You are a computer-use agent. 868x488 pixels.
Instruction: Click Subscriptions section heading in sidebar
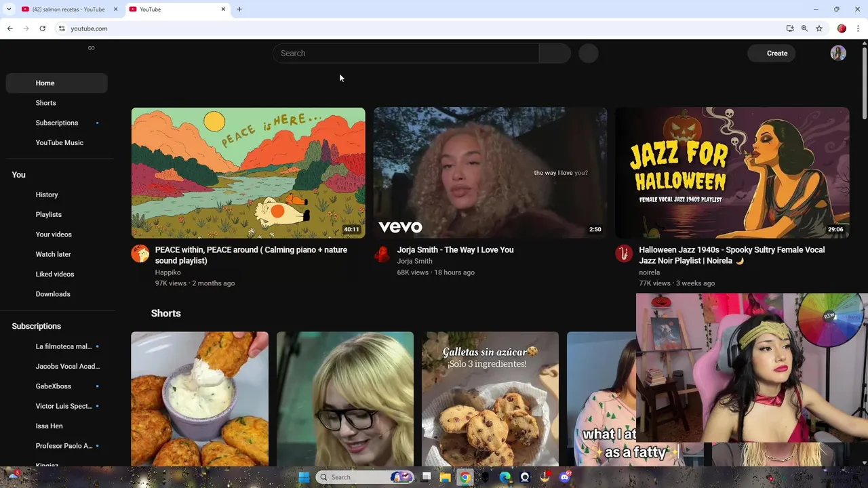[37, 326]
